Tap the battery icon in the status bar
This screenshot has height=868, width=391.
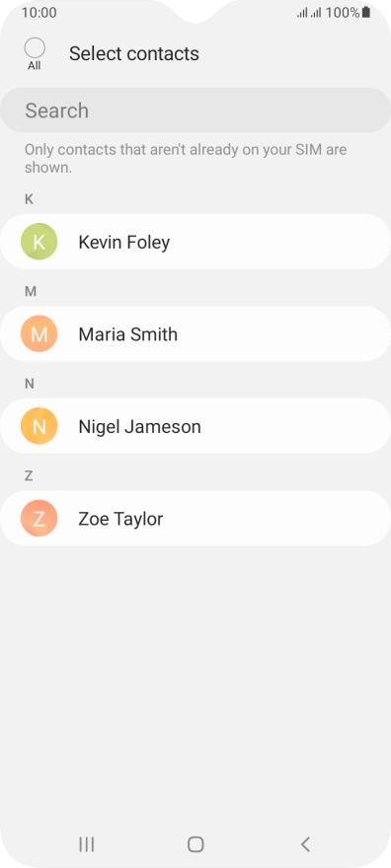pyautogui.click(x=366, y=12)
